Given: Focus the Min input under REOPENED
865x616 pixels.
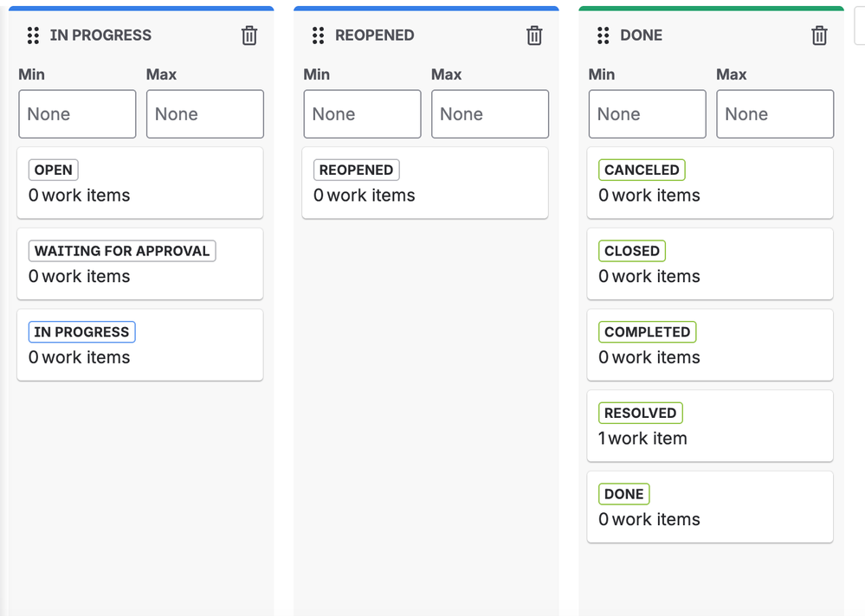Looking at the screenshot, I should 362,114.
